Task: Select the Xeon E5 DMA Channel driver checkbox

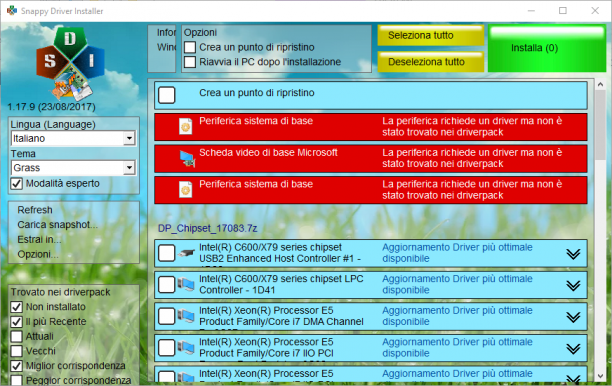Action: pos(167,316)
